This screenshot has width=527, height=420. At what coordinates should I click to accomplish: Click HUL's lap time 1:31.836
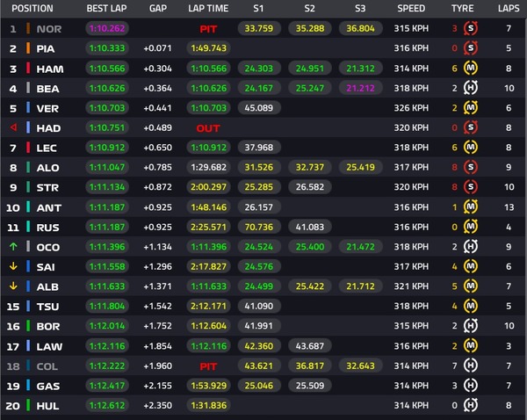click(x=208, y=405)
